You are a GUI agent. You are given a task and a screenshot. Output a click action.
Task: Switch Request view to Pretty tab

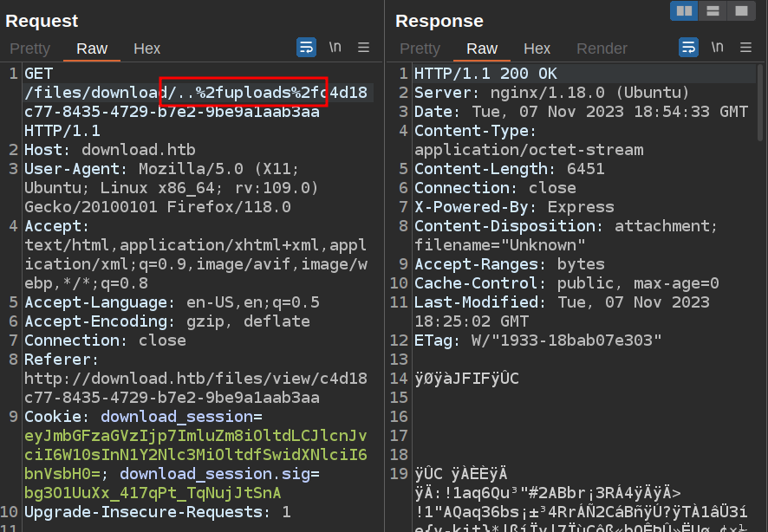click(29, 49)
